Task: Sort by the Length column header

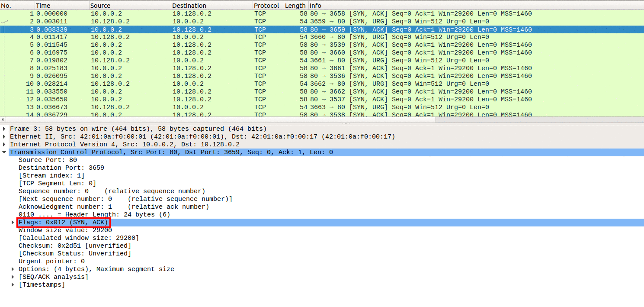Action: point(296,6)
